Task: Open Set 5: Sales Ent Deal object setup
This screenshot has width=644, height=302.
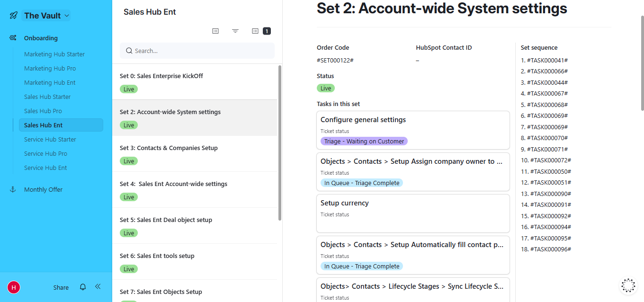Action: [195, 226]
